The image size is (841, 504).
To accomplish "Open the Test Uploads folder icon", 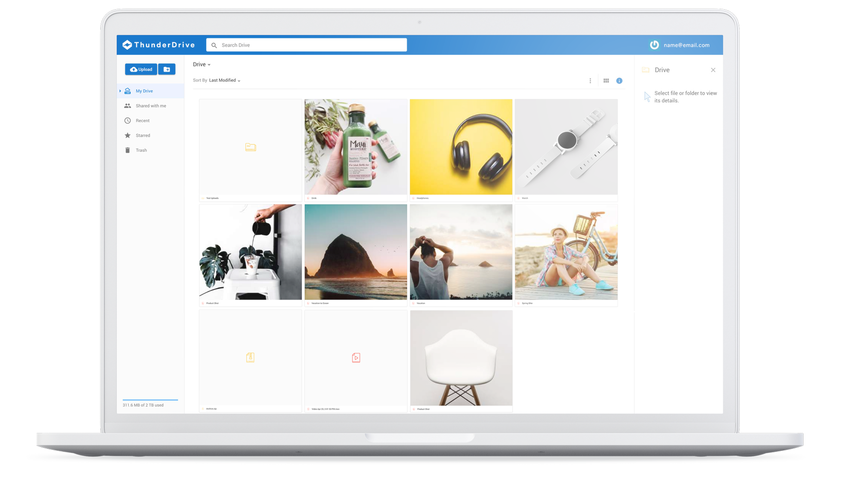I will tap(250, 147).
